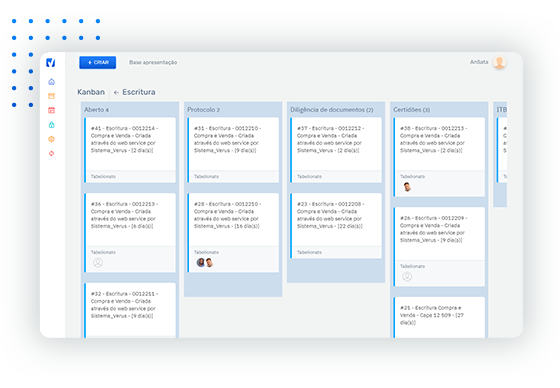Click Tabelionato label on card #37
The height and width of the screenshot is (388, 560).
tap(309, 176)
